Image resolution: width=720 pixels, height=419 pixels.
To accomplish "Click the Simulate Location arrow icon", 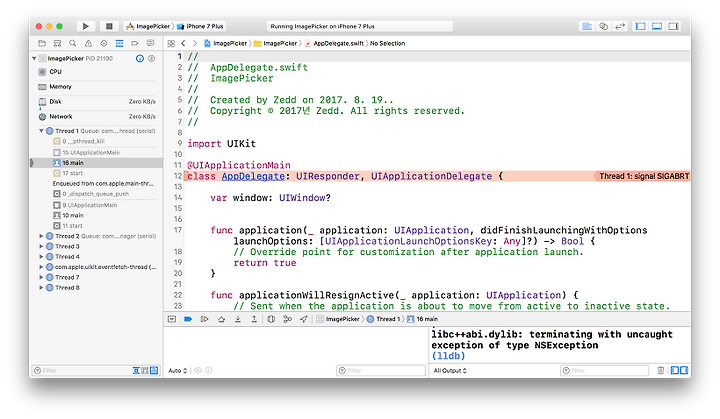I will point(304,319).
